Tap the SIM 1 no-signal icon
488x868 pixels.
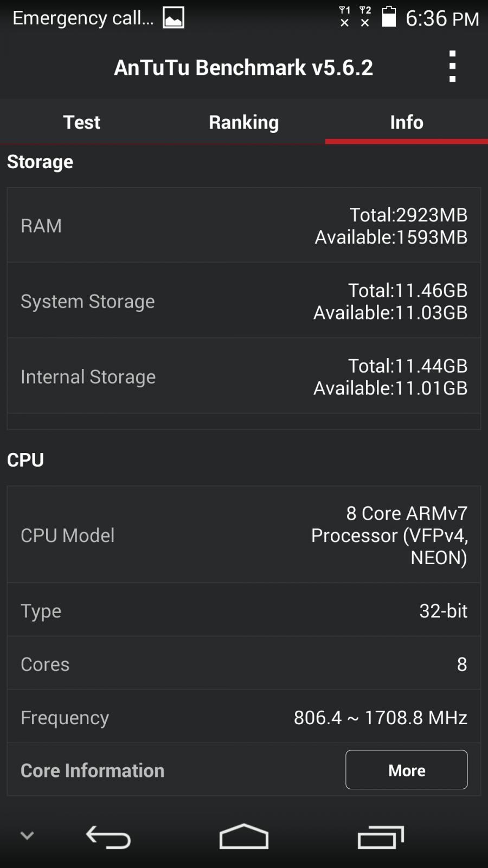(345, 16)
